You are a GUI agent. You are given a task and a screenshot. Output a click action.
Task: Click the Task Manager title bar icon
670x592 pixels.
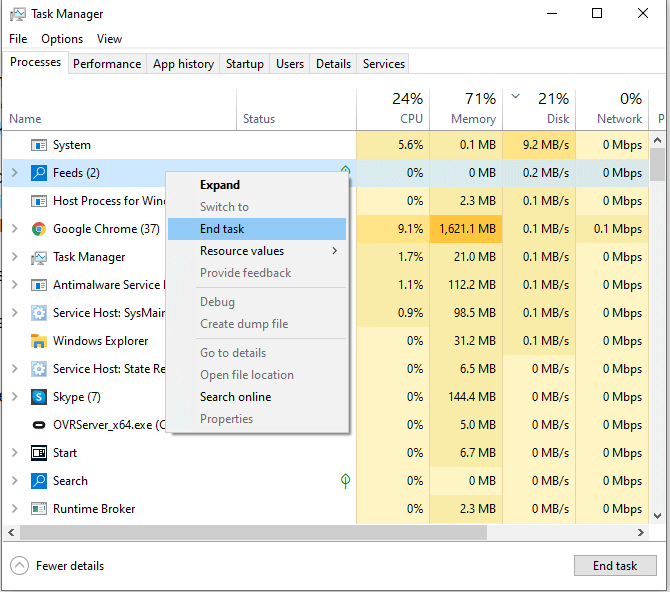(x=18, y=14)
